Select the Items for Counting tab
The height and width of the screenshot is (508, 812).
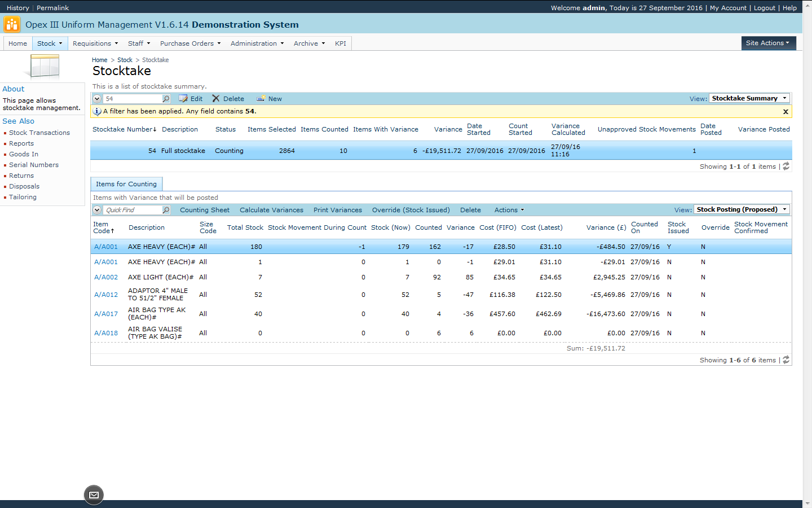coord(126,184)
